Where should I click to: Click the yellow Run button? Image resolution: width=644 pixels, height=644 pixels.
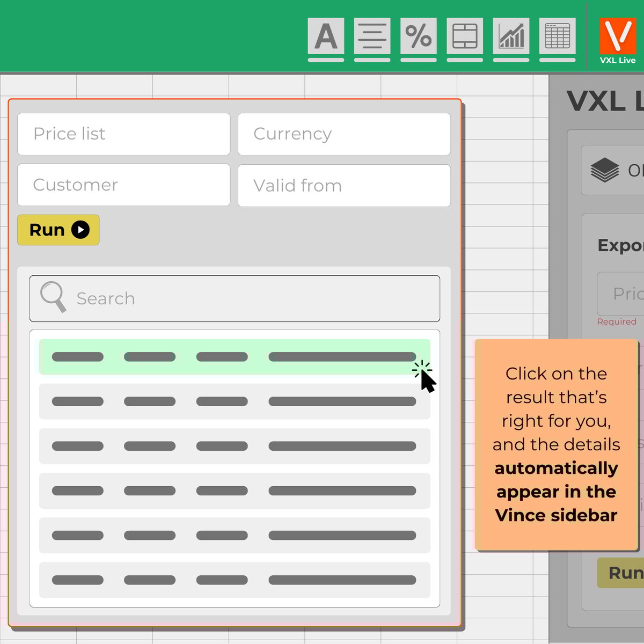click(x=58, y=230)
